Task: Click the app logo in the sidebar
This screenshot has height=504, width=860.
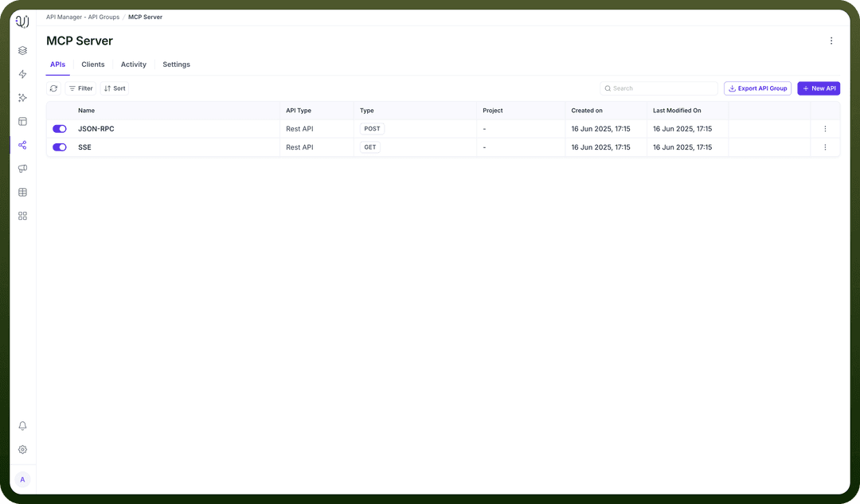Action: tap(22, 21)
